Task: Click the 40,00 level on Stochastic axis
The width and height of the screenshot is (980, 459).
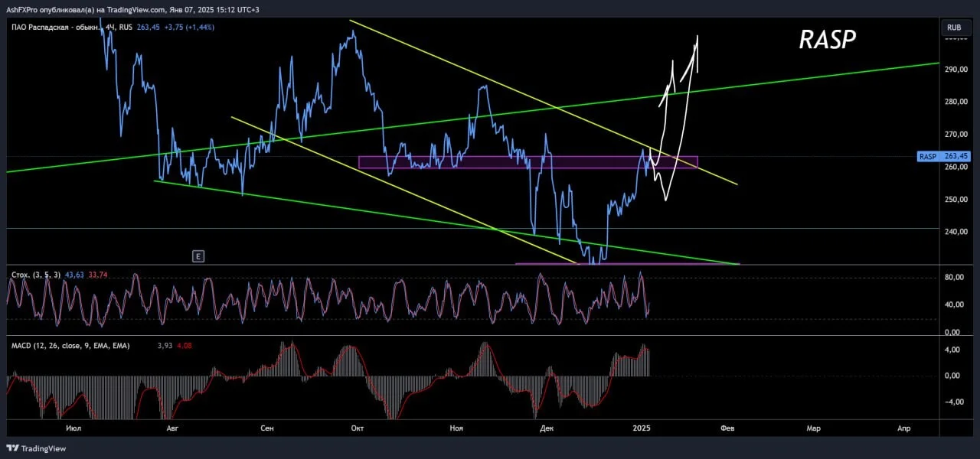Action: (953, 304)
